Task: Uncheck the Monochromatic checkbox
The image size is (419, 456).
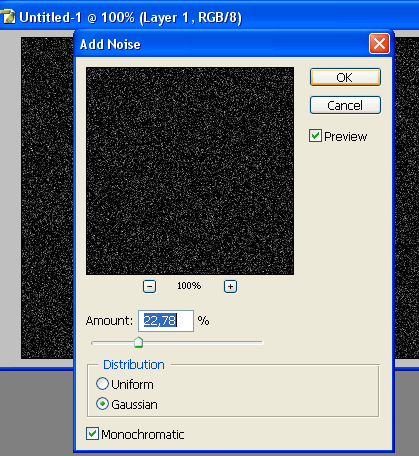Action: [92, 434]
